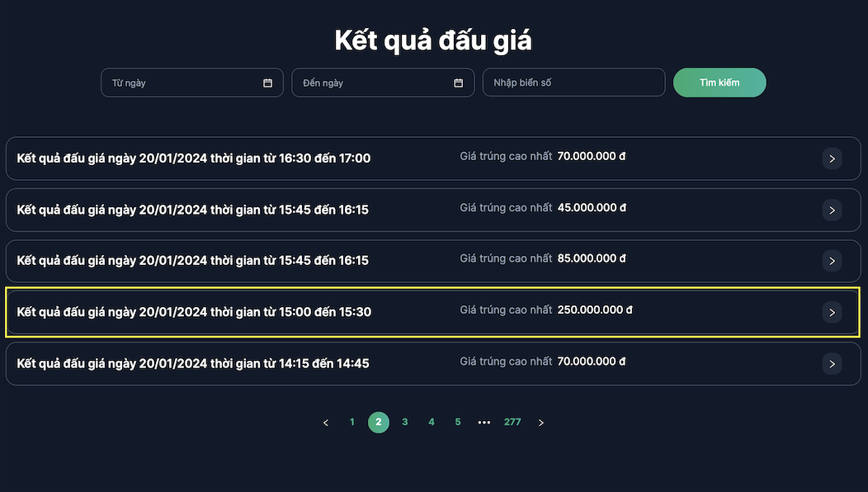Viewport: 868px width, 492px height.
Task: Open arrow for 45.000.000 đ result
Action: coord(832,210)
